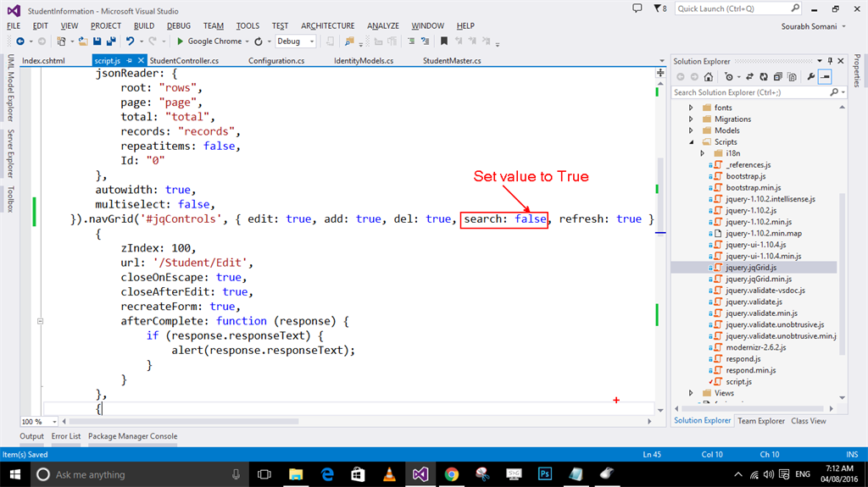Open the DEBUG menu
The width and height of the screenshot is (868, 487).
[x=179, y=26]
